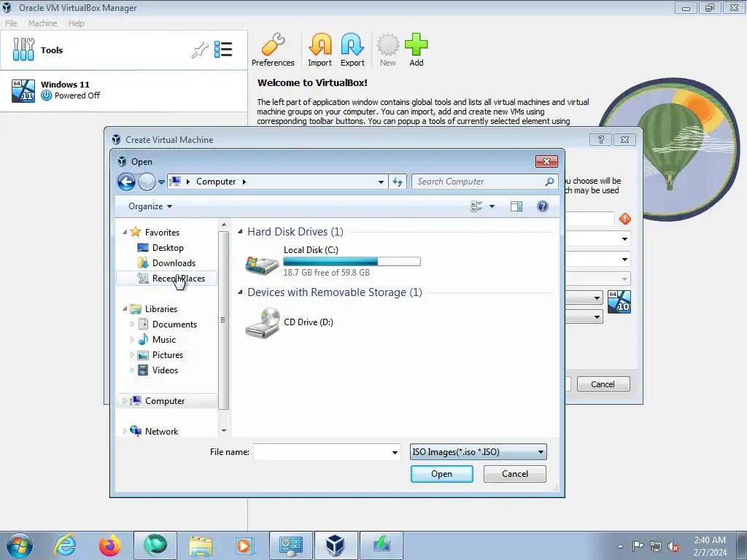Open Internet Explorer from the taskbar
Image resolution: width=747 pixels, height=560 pixels.
pos(65,545)
